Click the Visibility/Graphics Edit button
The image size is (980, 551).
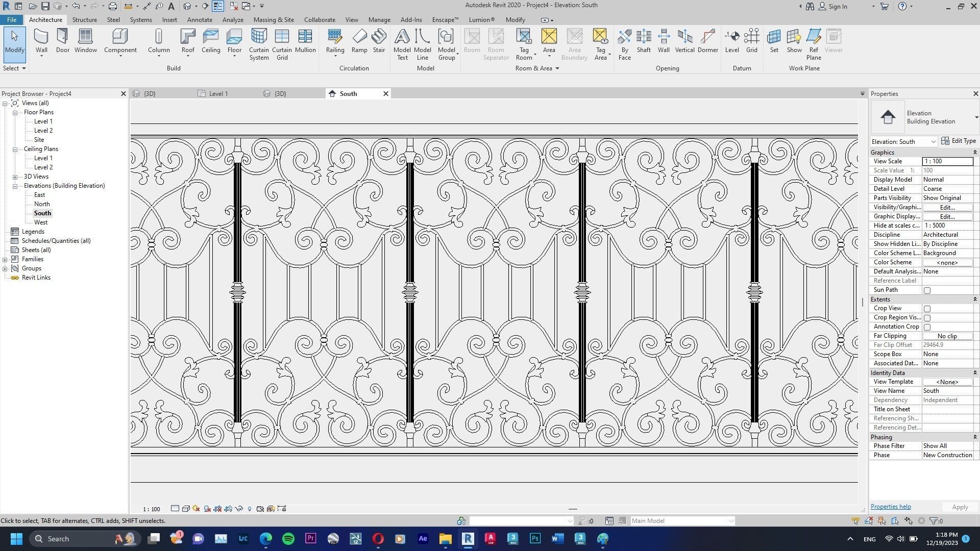pos(947,207)
